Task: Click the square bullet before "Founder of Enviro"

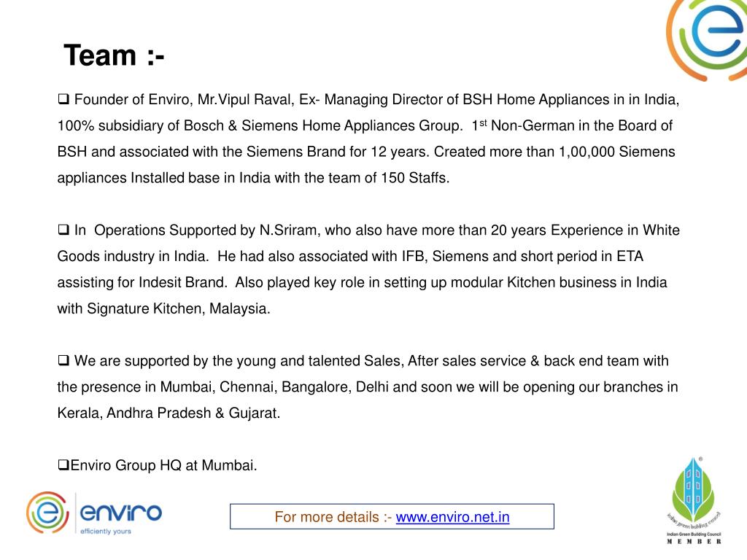Action: coord(63,98)
